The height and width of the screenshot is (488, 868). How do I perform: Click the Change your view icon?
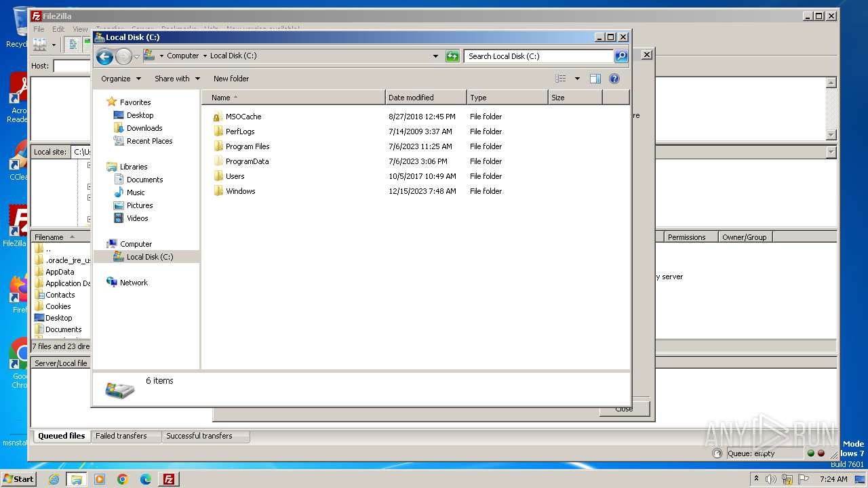point(560,79)
